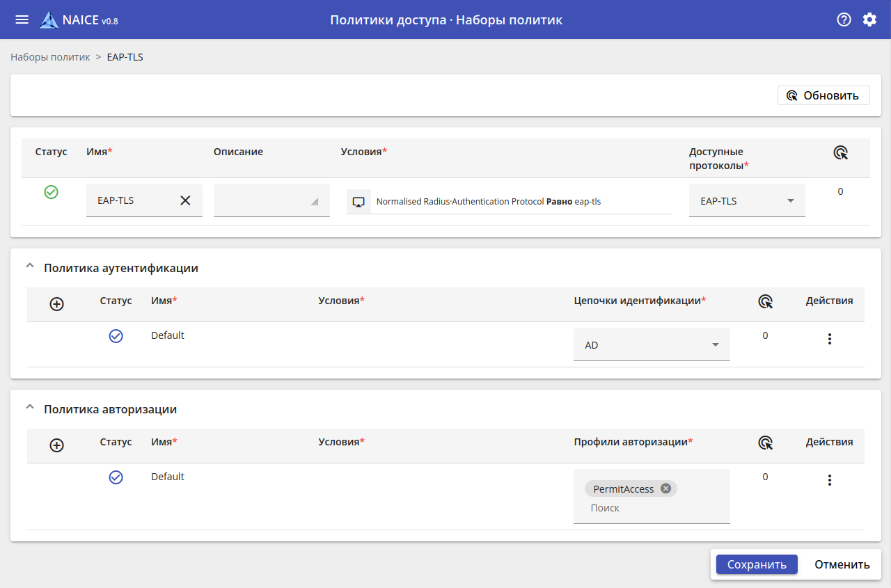This screenshot has width=891, height=588.
Task: Open the settings gear icon
Action: click(x=869, y=19)
